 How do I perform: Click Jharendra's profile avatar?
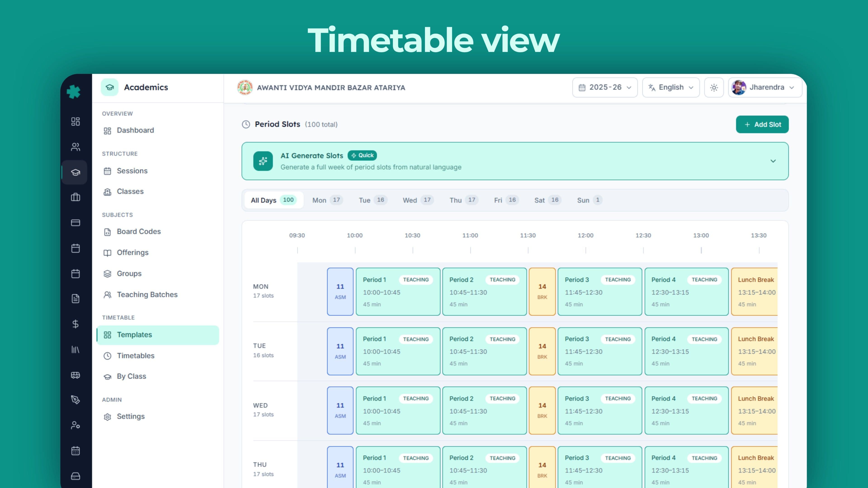click(739, 88)
